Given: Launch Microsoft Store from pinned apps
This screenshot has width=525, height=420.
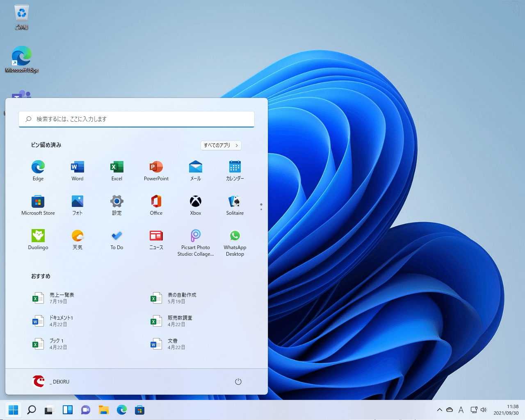Looking at the screenshot, I should pyautogui.click(x=38, y=205).
